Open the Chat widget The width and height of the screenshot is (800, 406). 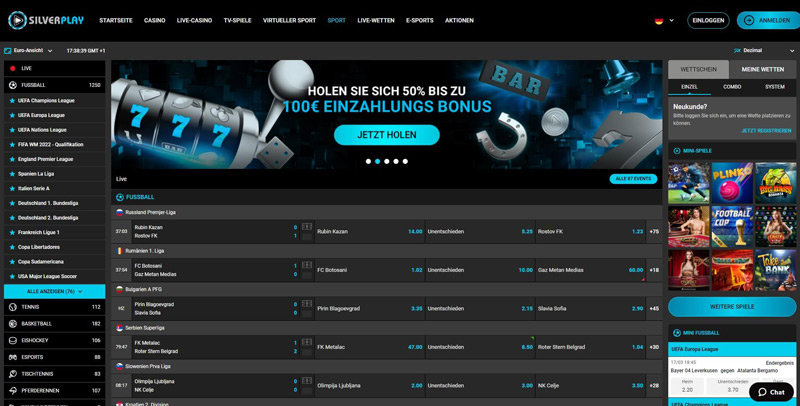(x=771, y=392)
